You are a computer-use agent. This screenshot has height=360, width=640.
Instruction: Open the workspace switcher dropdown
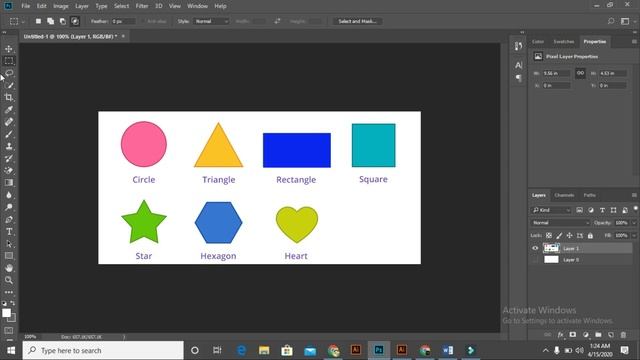pos(625,21)
